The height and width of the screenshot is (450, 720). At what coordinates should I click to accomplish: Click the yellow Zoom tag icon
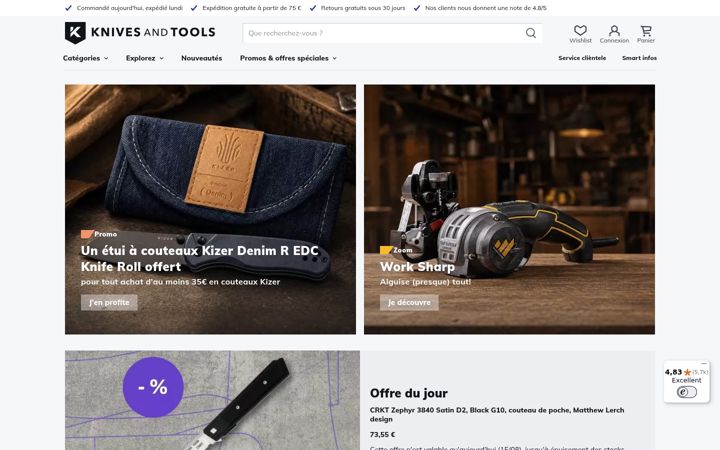point(386,250)
